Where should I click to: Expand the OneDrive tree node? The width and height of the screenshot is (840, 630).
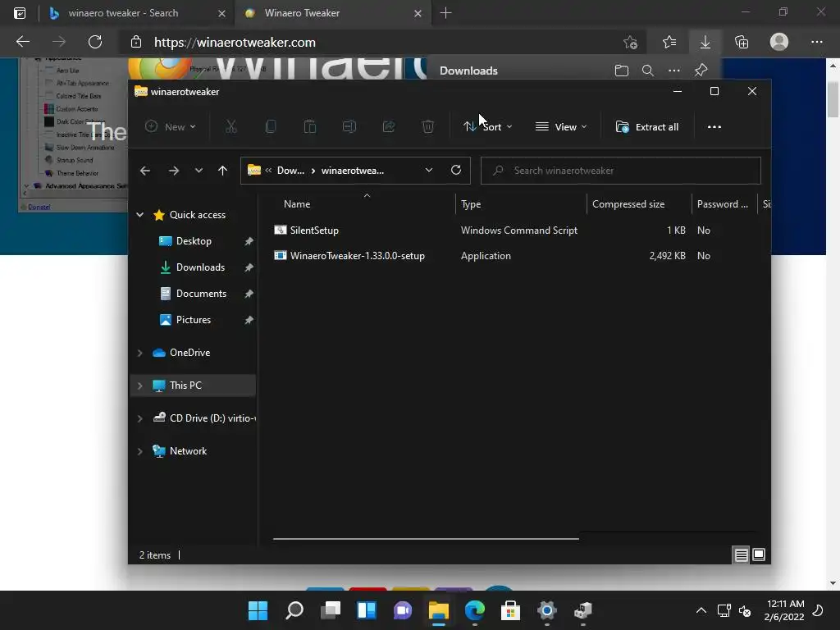pos(139,353)
